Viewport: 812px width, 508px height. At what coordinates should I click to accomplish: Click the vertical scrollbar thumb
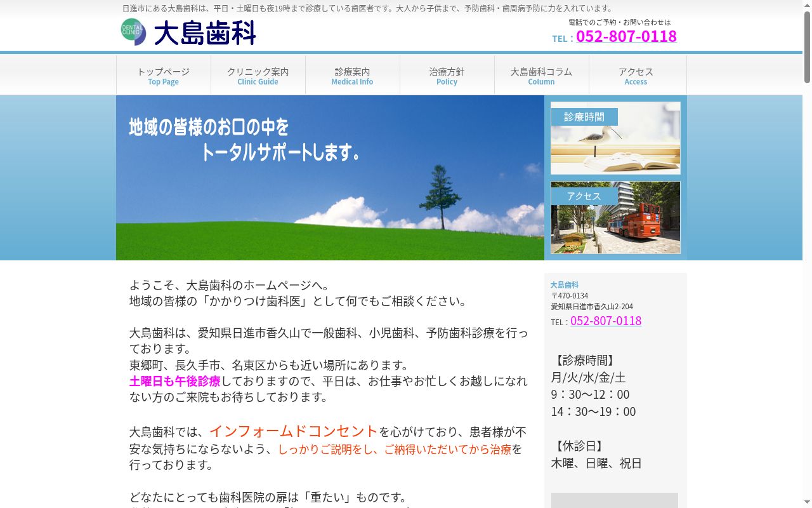(x=807, y=46)
